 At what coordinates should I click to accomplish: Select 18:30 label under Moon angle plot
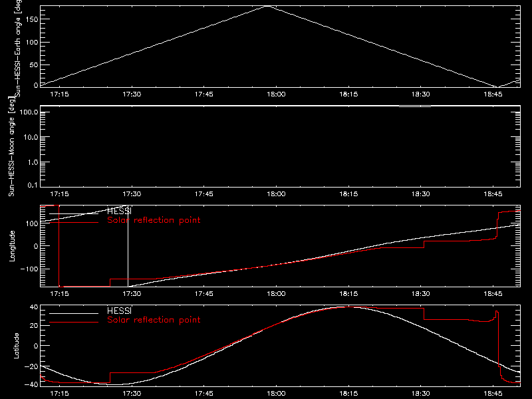click(x=421, y=194)
